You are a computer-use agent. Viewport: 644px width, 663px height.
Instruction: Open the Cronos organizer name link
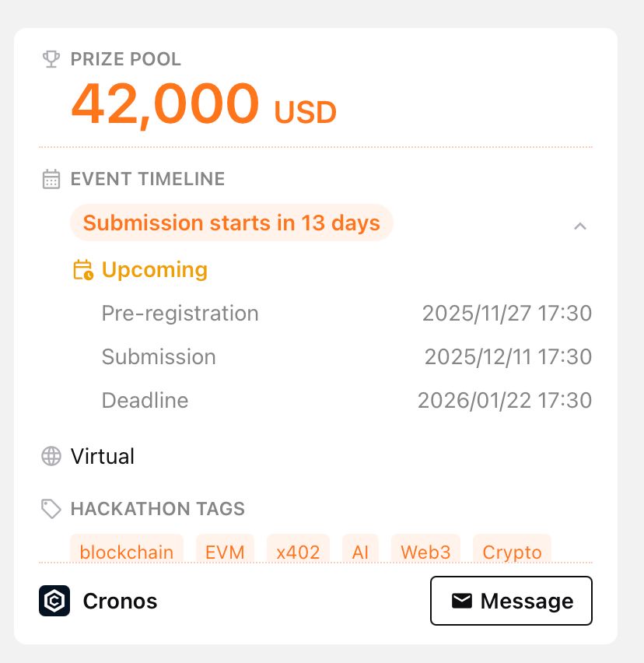point(120,600)
